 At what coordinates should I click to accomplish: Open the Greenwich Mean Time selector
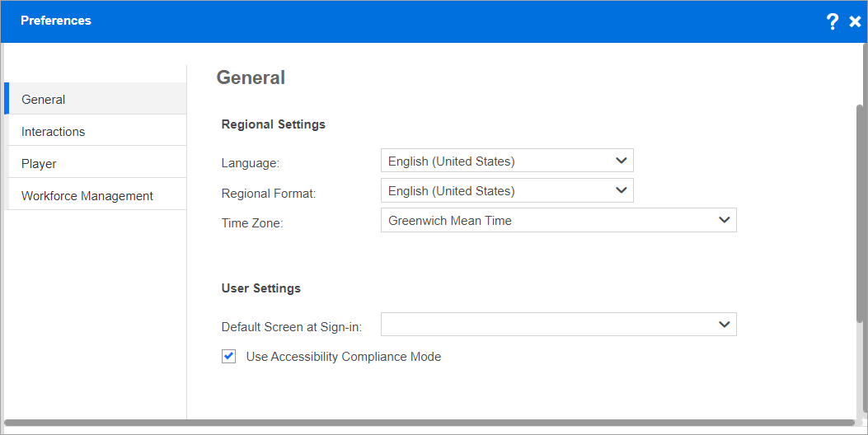544,220
